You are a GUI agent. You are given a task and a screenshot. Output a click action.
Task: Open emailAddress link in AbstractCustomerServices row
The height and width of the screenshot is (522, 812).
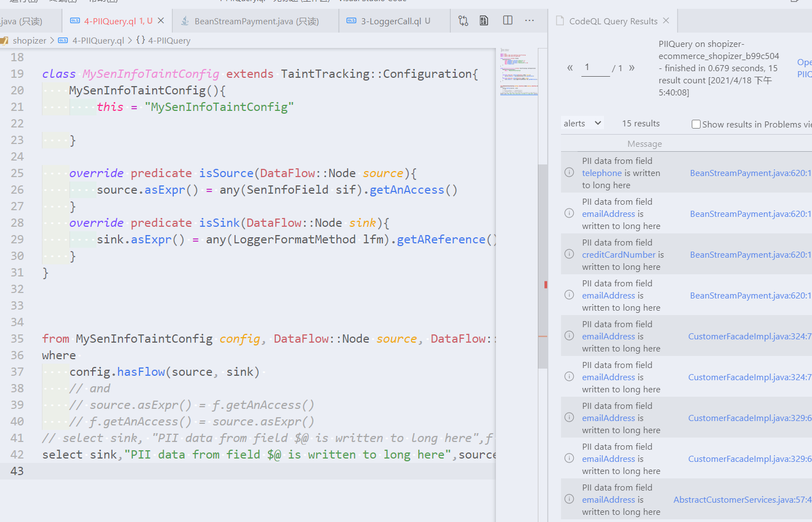pyautogui.click(x=608, y=499)
